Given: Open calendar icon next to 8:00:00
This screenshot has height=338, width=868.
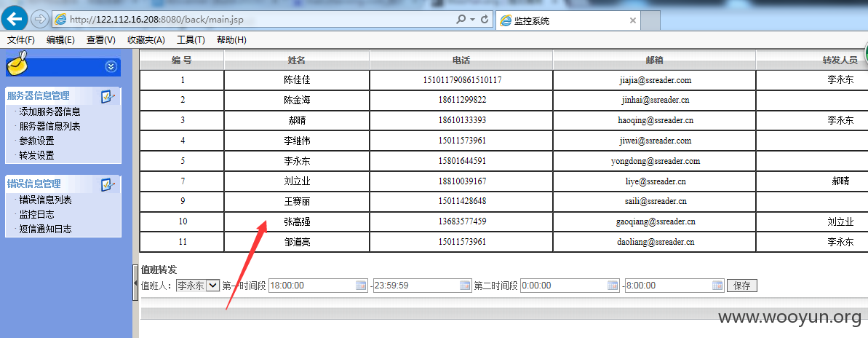Looking at the screenshot, I should [x=718, y=286].
